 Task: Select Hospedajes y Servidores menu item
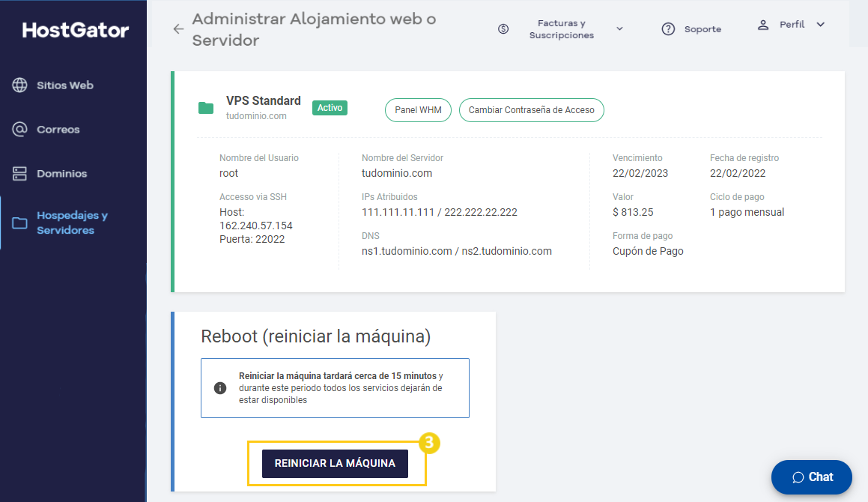[73, 223]
